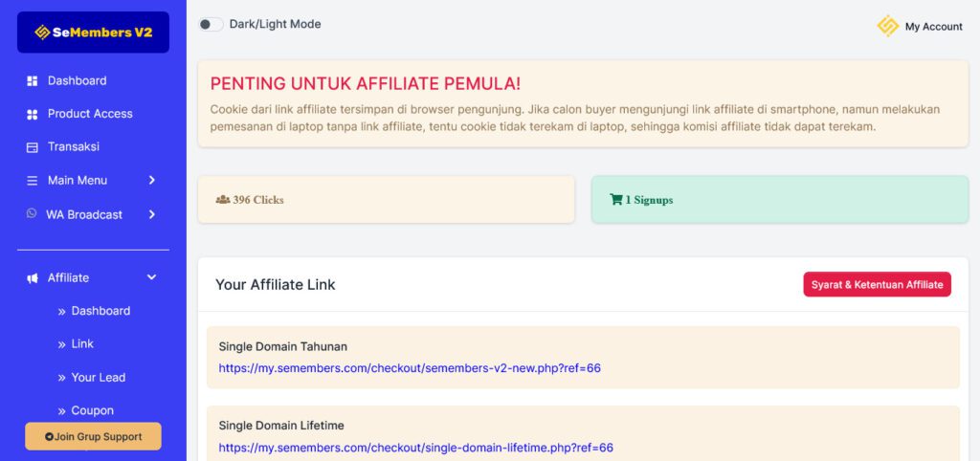Click the Product Access icon

[32, 114]
